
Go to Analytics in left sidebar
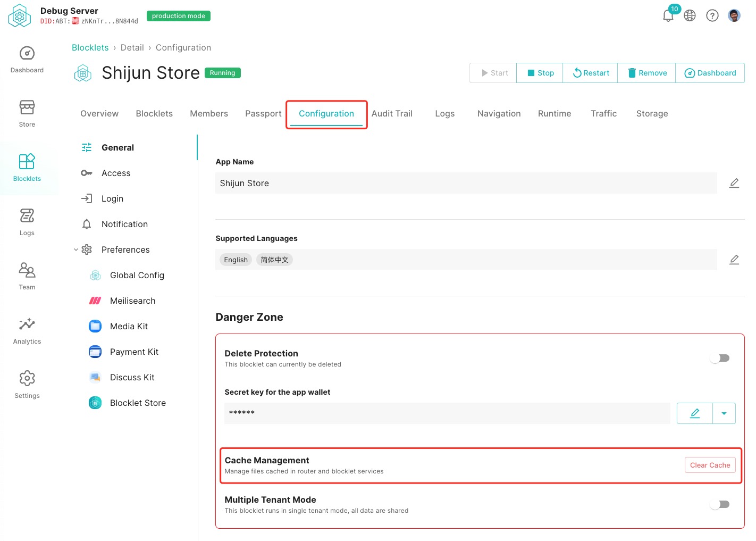pos(27,330)
